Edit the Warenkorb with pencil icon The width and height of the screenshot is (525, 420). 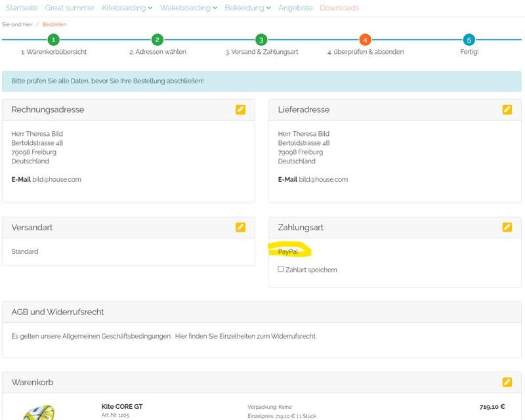click(x=507, y=382)
